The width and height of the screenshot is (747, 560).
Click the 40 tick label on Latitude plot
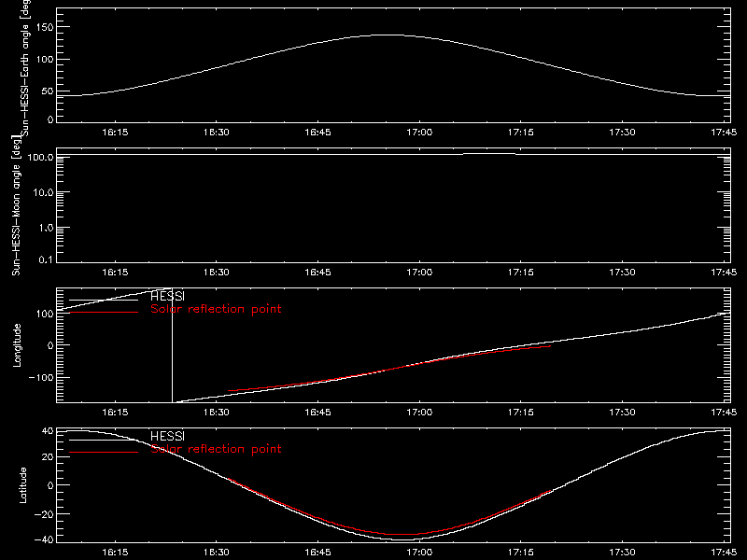click(x=48, y=431)
